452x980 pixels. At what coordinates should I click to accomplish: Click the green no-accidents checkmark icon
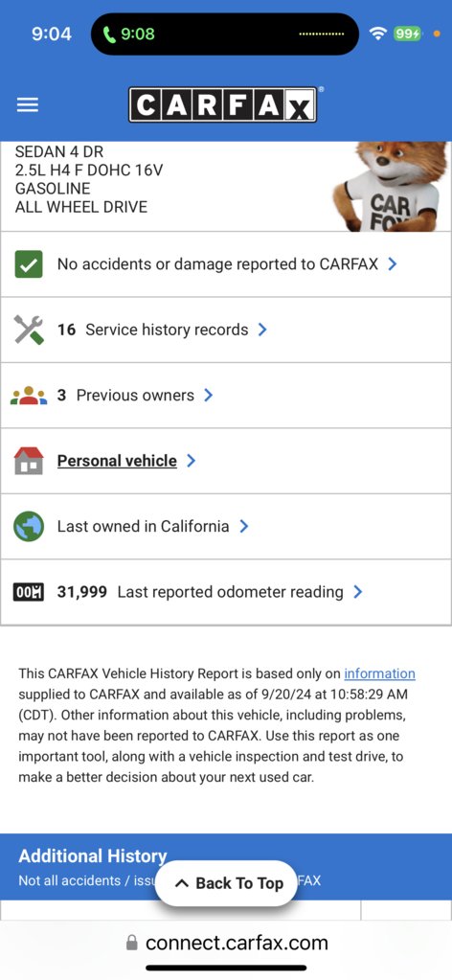point(28,264)
